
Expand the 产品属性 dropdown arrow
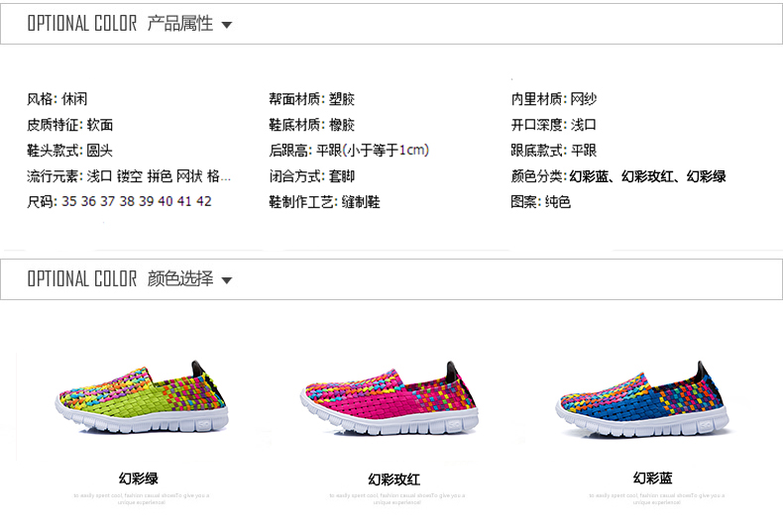click(x=227, y=25)
